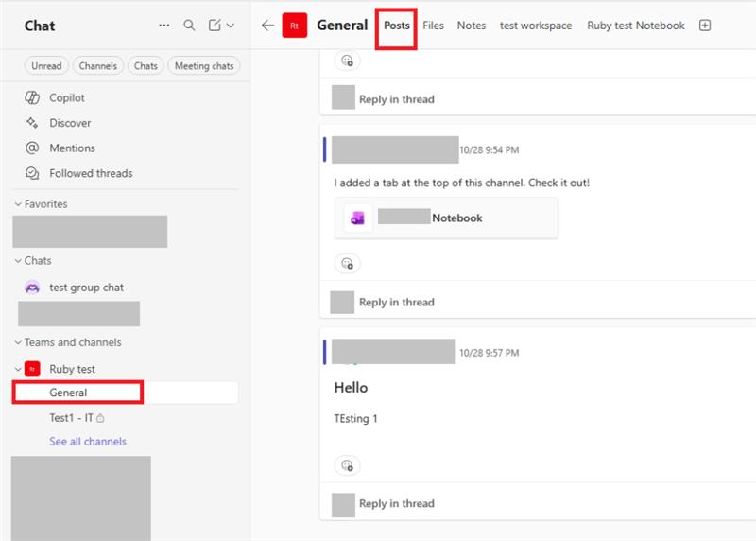756x541 pixels.
Task: Click lock icon next to Test1 - IT
Action: click(100, 418)
